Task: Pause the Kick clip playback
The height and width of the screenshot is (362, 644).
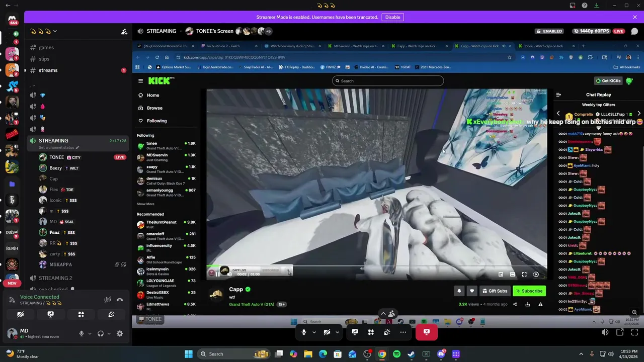Action: click(x=217, y=274)
